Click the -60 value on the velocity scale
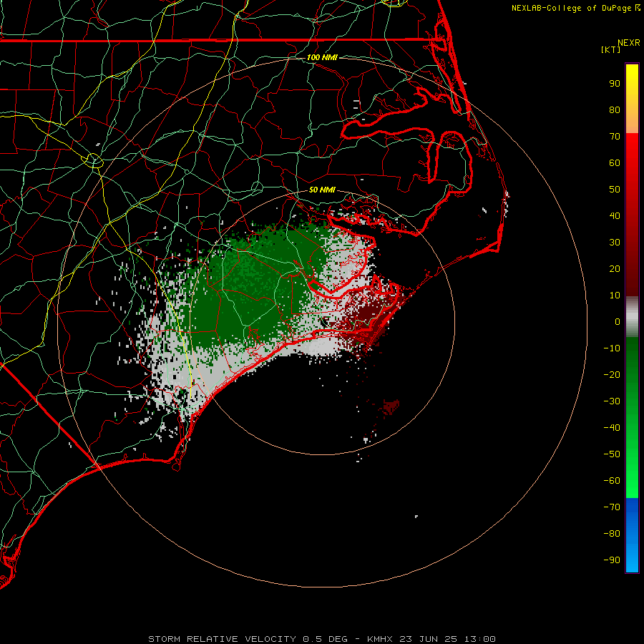Image resolution: width=644 pixels, height=644 pixels. click(x=612, y=481)
